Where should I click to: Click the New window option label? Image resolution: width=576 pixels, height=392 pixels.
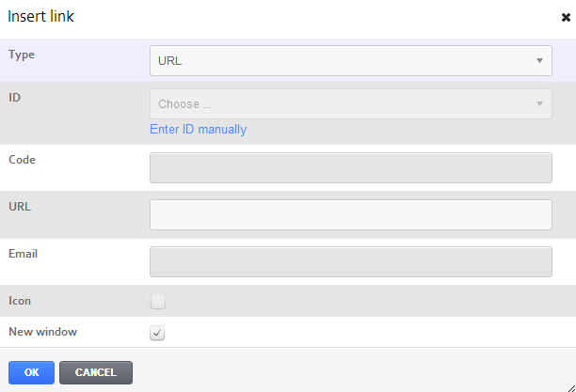tap(43, 332)
